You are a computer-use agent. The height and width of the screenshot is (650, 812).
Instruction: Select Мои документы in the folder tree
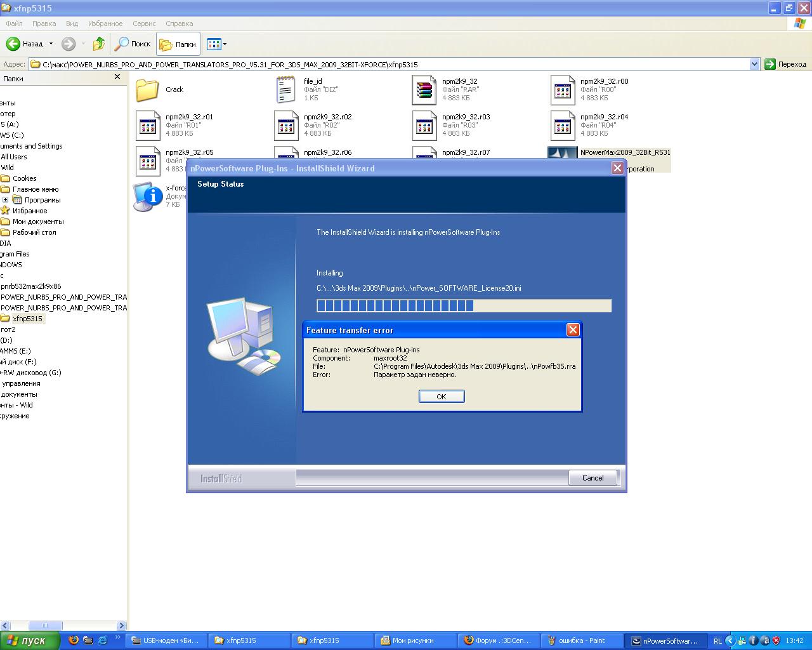pyautogui.click(x=38, y=222)
